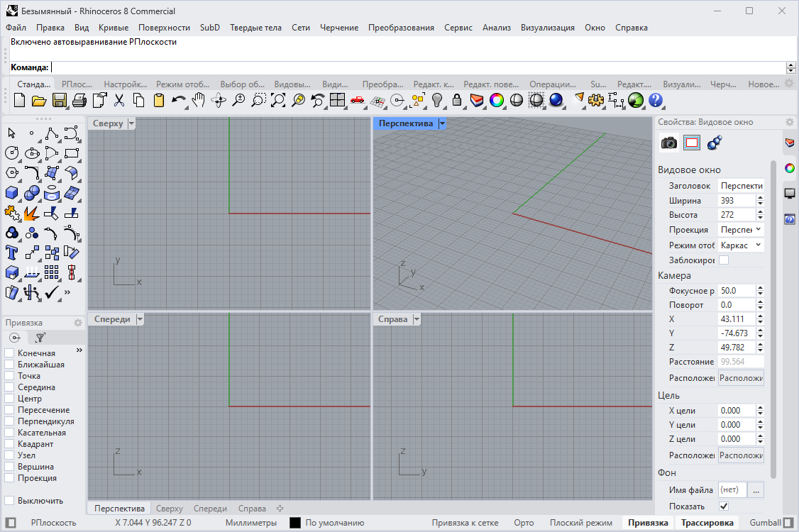Viewport: 799px width, 532px height.
Task: Open the Options gear icon in toolbar
Action: (595, 101)
